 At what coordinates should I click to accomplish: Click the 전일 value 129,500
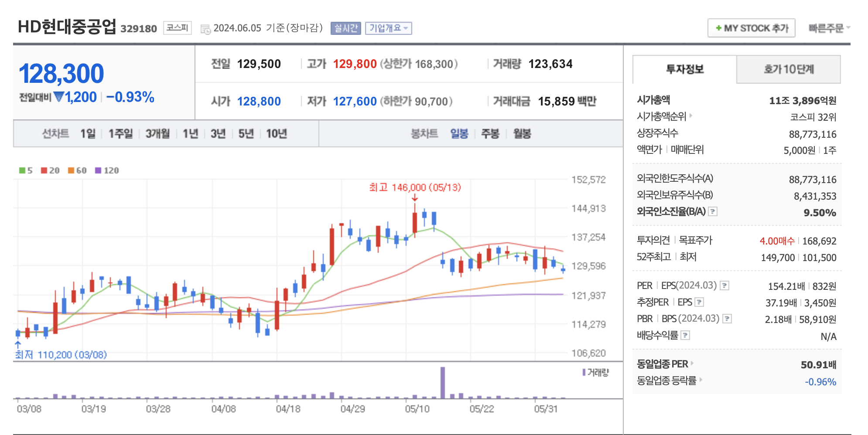pyautogui.click(x=259, y=64)
